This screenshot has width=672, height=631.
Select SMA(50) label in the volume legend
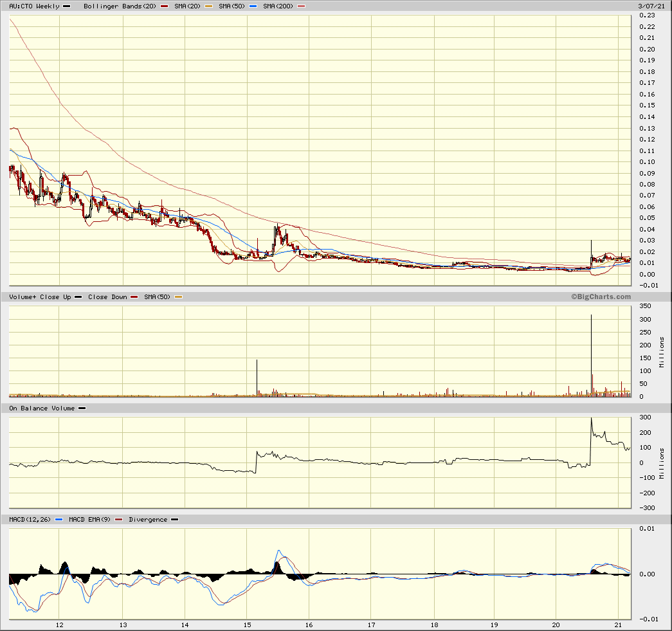(x=158, y=297)
